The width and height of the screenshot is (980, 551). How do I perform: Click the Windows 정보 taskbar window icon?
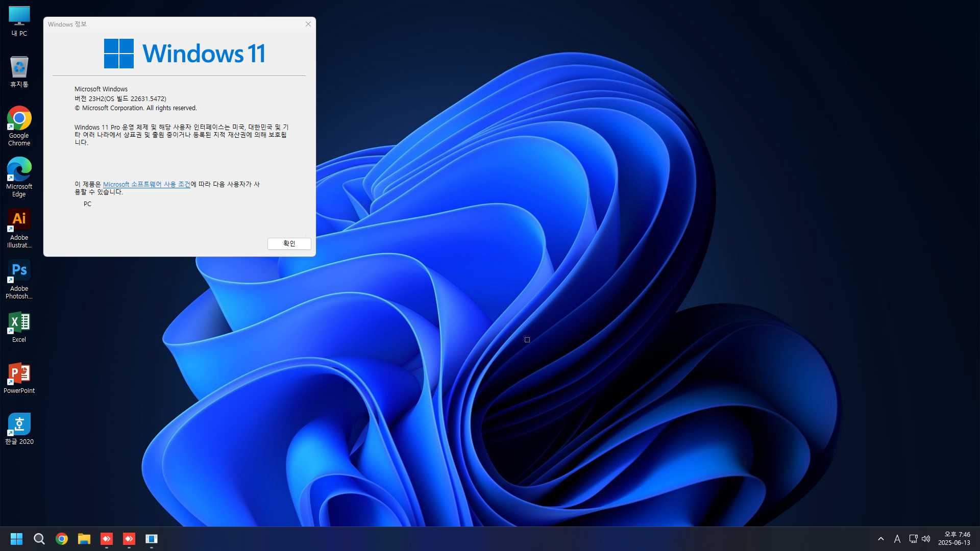pyautogui.click(x=152, y=539)
